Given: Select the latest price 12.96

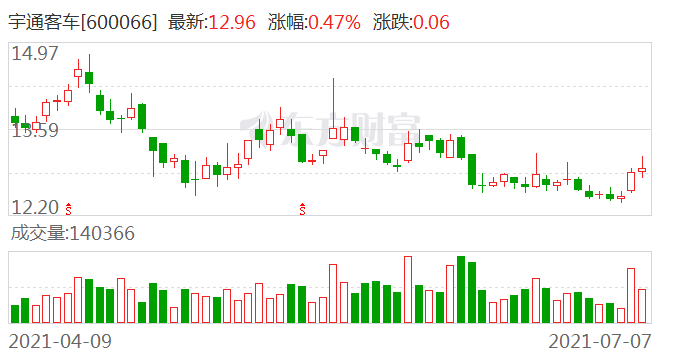Looking at the screenshot, I should (x=232, y=22).
